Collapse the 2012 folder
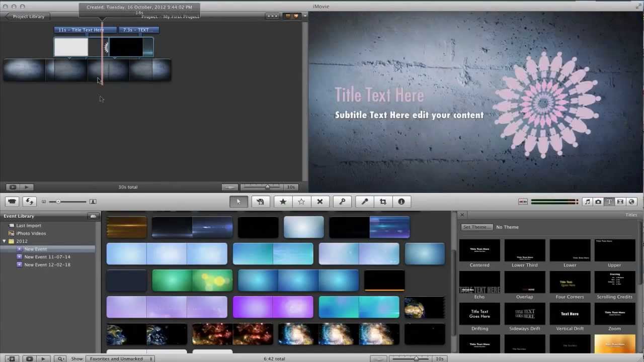 [5, 241]
